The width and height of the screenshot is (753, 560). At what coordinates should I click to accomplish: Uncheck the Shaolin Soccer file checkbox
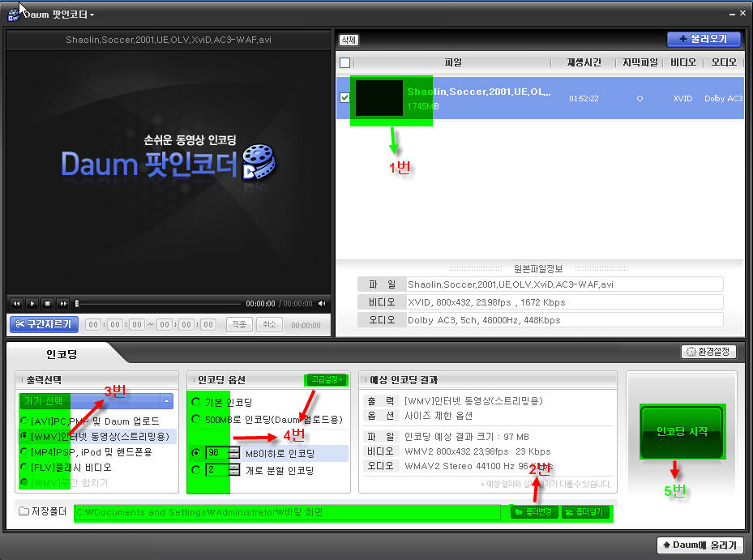344,97
